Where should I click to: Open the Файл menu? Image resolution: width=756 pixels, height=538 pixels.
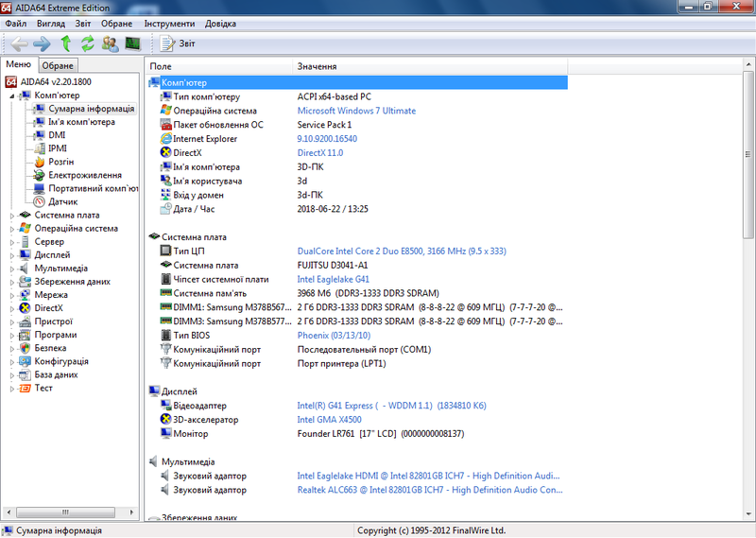point(16,24)
